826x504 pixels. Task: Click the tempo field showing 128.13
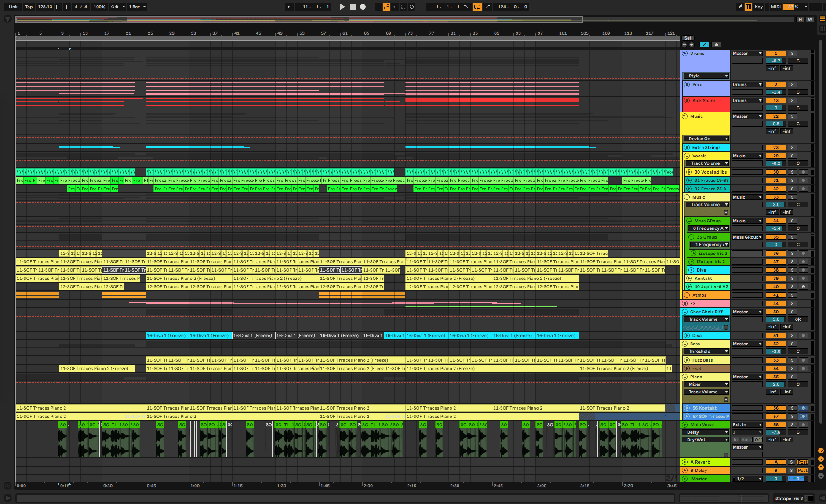point(45,7)
